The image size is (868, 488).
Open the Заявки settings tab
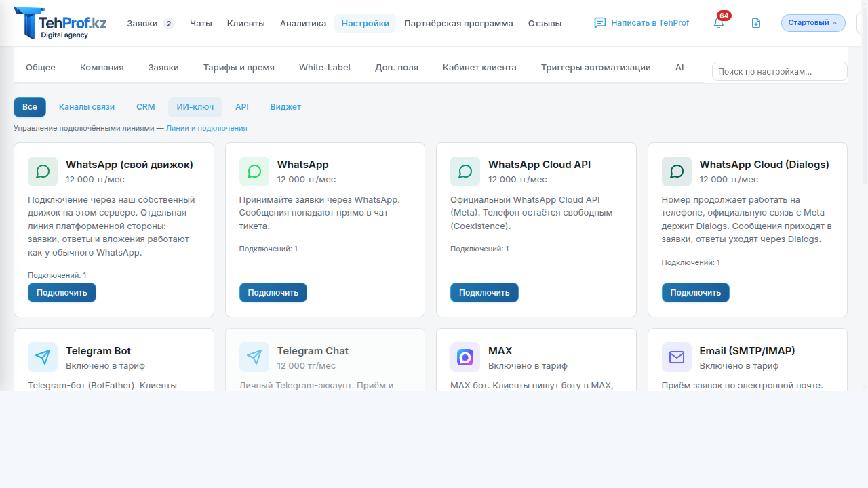[x=163, y=67]
